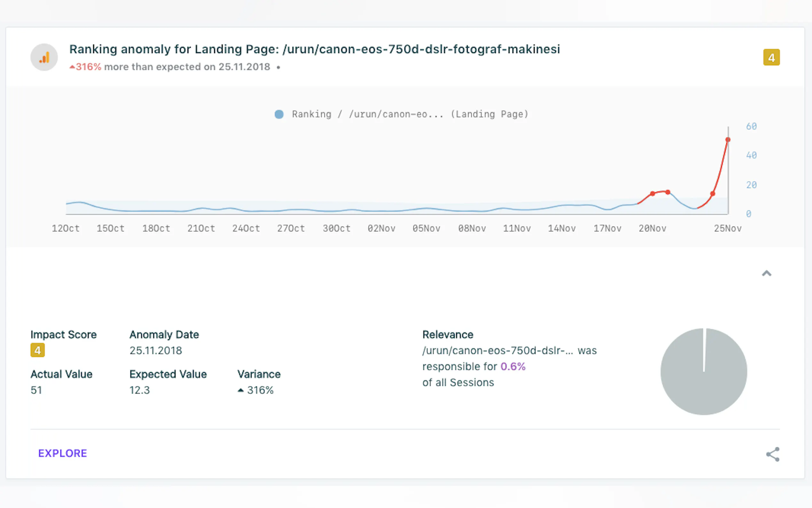Click the up-arrow beside Variance 316%
The width and height of the screenshot is (812, 508).
tap(240, 390)
